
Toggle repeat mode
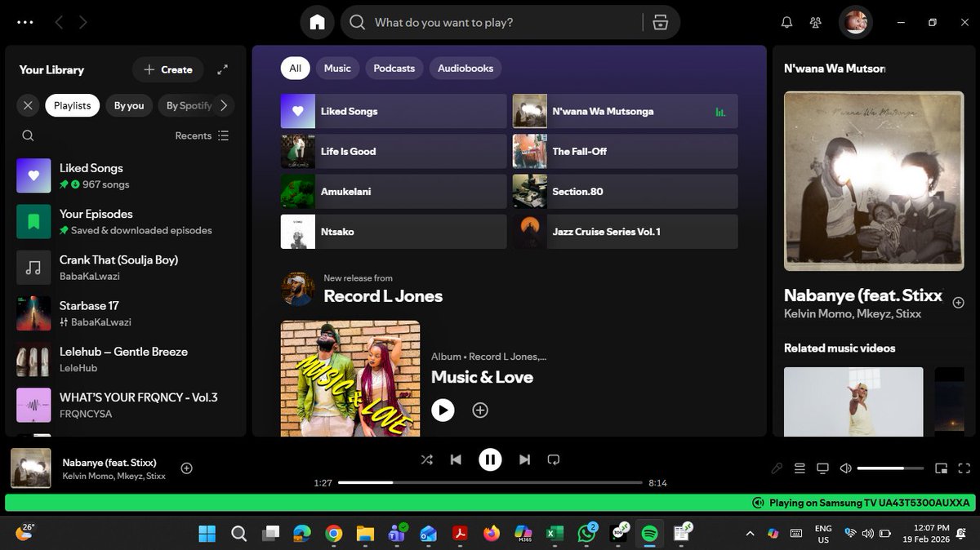click(554, 459)
